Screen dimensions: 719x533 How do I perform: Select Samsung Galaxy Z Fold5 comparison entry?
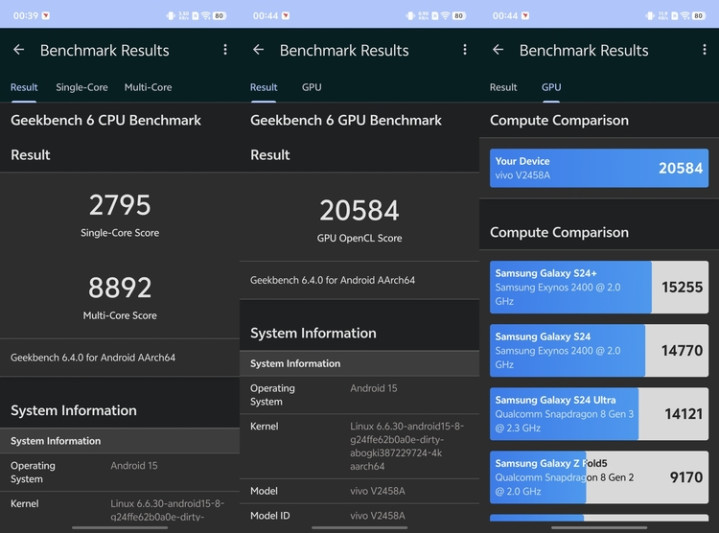click(x=599, y=477)
